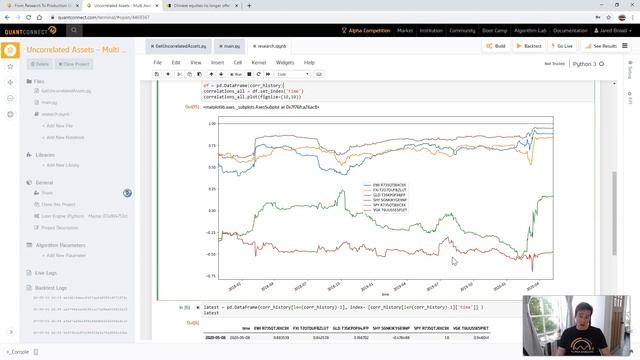Paste cells below in notebook toolbar
This screenshot has height=360, width=640.
pos(199,74)
